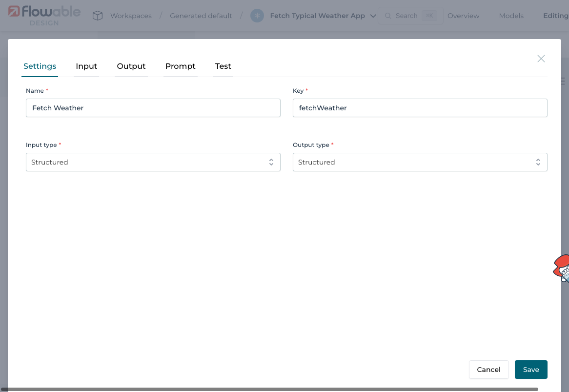Save the Fetch Weather settings
This screenshot has height=392, width=569.
(x=531, y=370)
